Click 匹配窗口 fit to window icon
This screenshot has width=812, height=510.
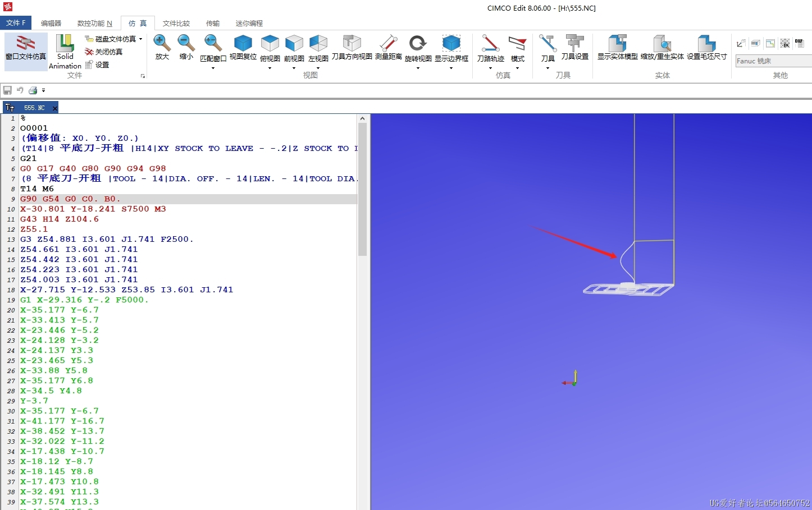(213, 43)
